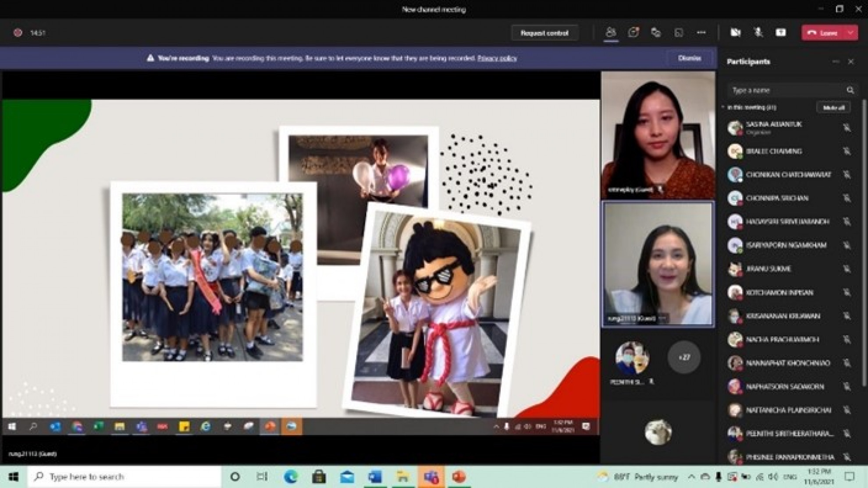Open PowerPoint from the taskbar

[459, 477]
